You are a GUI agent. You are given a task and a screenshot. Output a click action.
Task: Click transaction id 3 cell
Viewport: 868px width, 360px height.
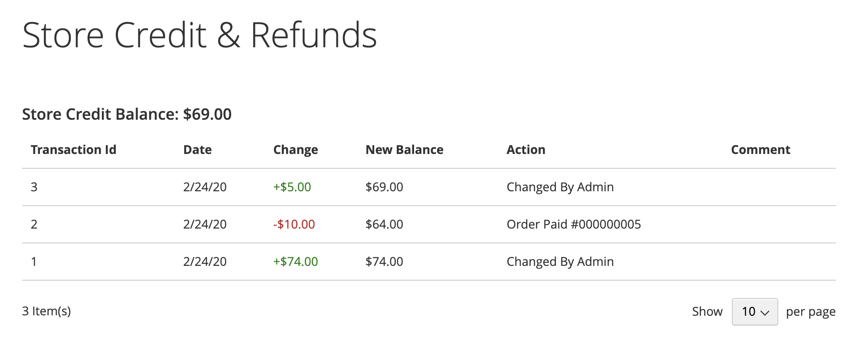(34, 187)
